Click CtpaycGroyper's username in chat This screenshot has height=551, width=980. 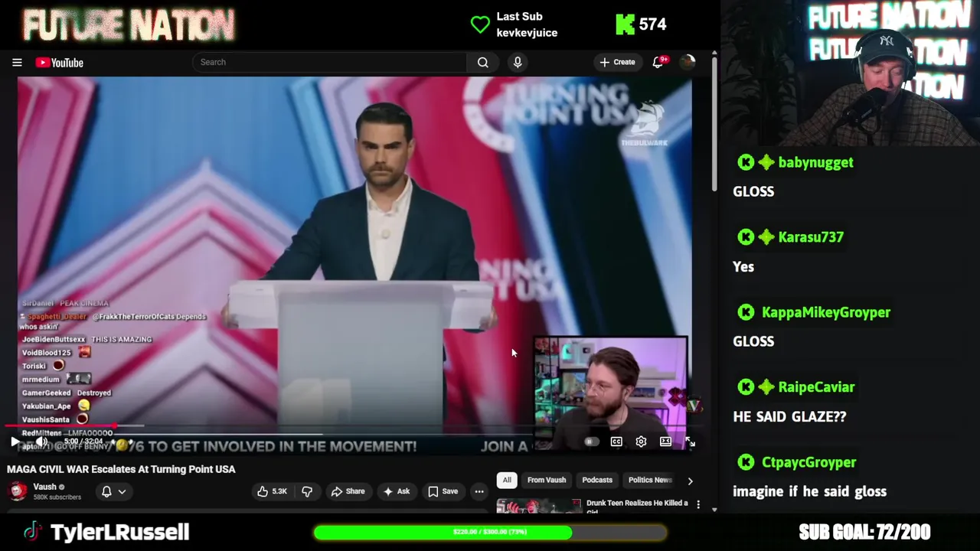[808, 462]
